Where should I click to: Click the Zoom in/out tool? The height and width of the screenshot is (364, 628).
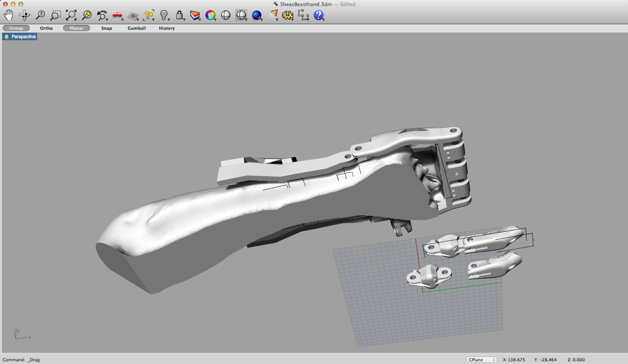point(40,15)
